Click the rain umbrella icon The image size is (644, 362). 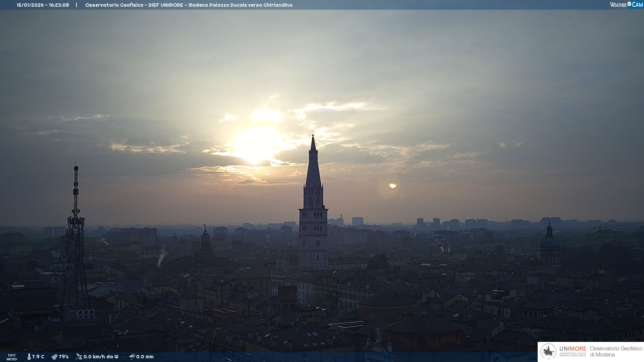pos(132,357)
